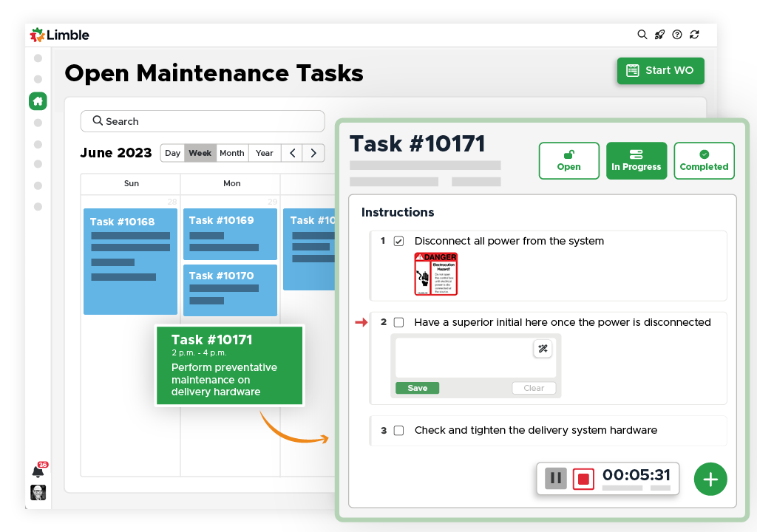Switch to the Completed status tab
Viewport: 757px width, 532px height.
click(704, 160)
